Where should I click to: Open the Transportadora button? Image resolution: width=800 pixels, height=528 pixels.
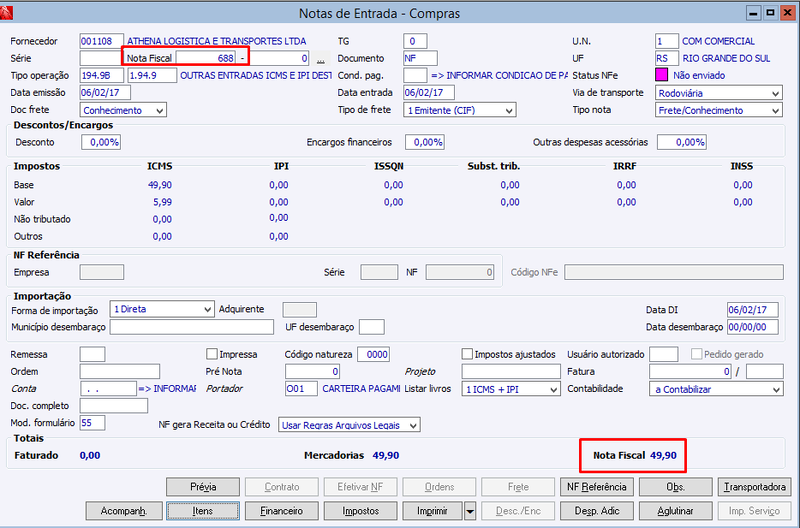click(755, 487)
